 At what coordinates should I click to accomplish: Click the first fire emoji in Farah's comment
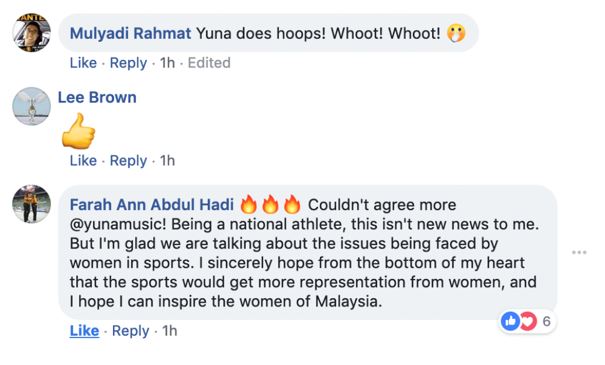click(248, 204)
